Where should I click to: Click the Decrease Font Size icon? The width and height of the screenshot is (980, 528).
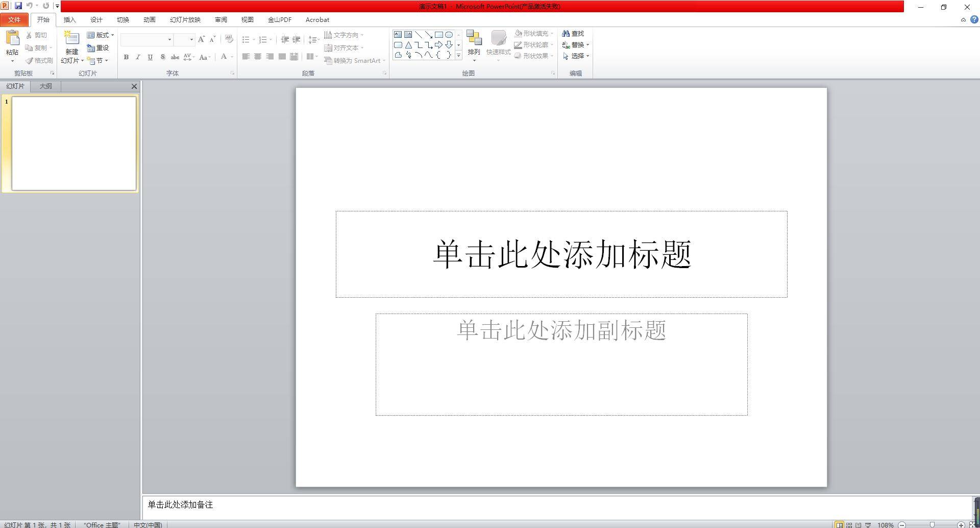[x=213, y=39]
